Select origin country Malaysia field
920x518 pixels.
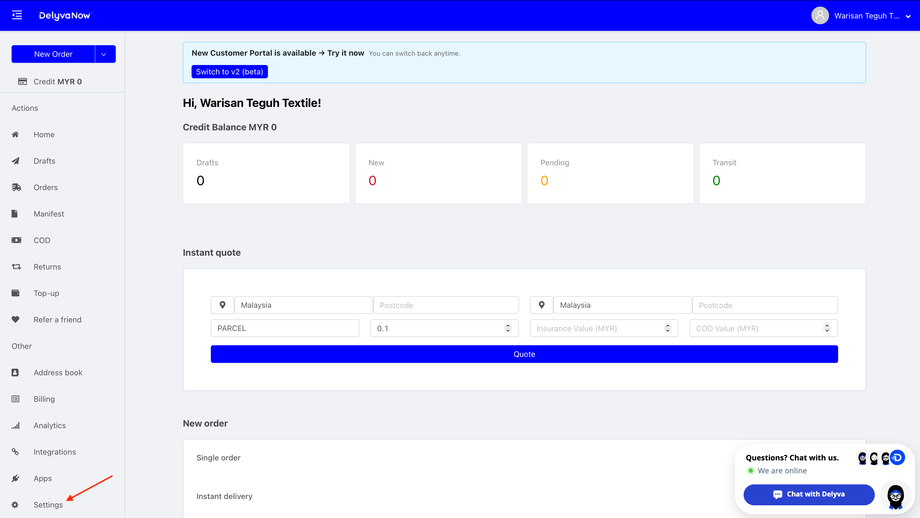click(x=303, y=305)
